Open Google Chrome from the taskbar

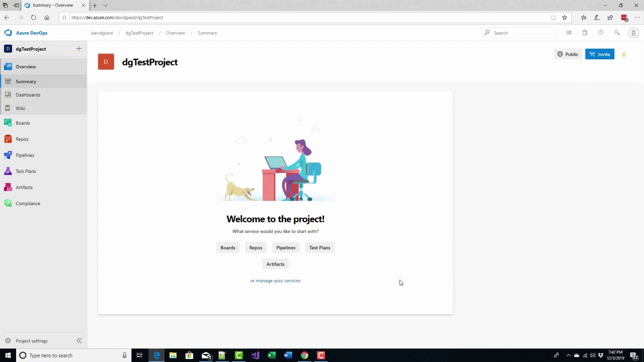click(304, 355)
